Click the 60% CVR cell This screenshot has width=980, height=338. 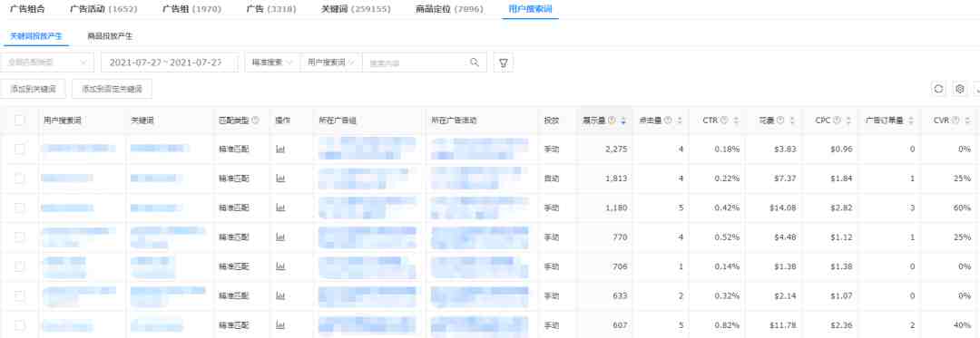click(962, 208)
